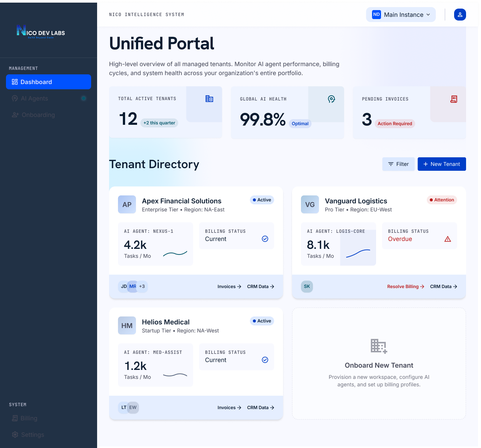Click the JD user avatar
The image size is (481, 448).
[123, 287]
